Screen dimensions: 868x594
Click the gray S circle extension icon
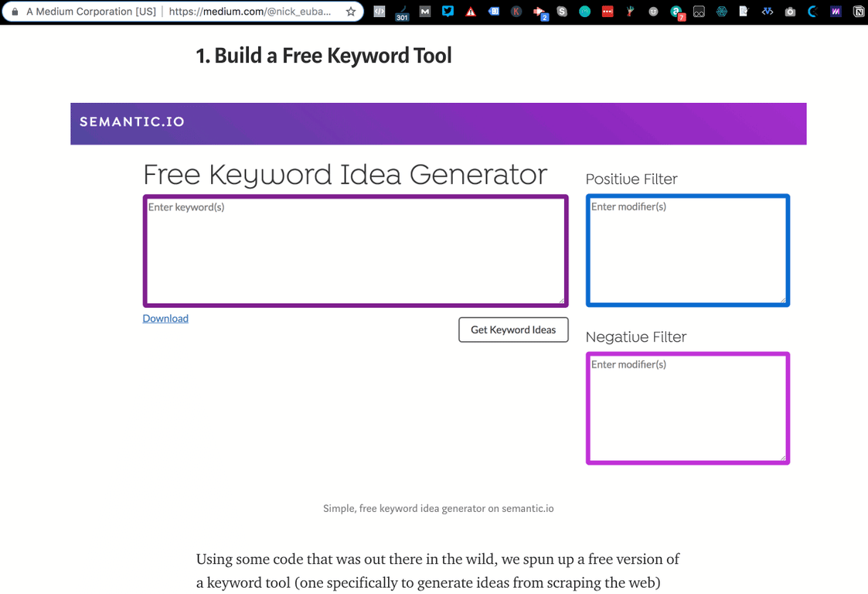[562, 12]
